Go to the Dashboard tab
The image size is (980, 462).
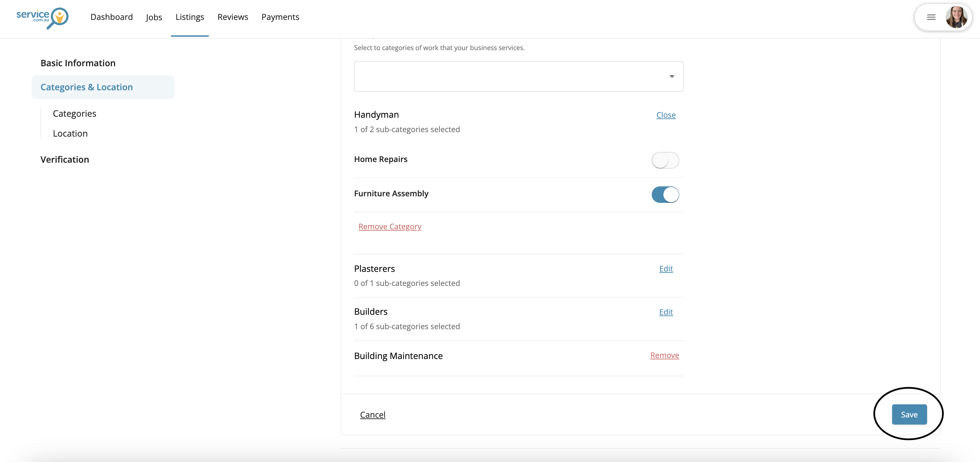tap(112, 17)
